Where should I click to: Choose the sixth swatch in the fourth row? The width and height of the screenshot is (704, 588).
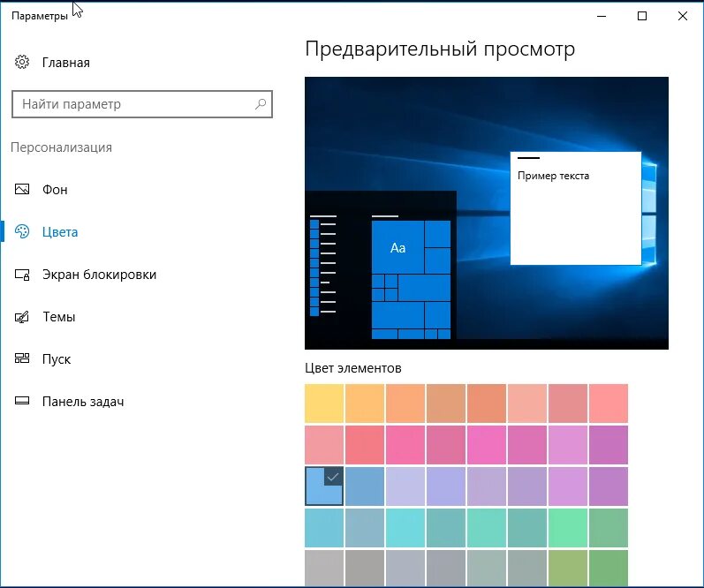(x=527, y=528)
